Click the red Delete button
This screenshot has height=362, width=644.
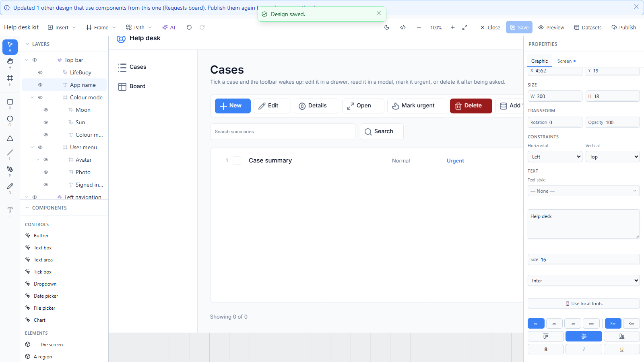coord(471,106)
